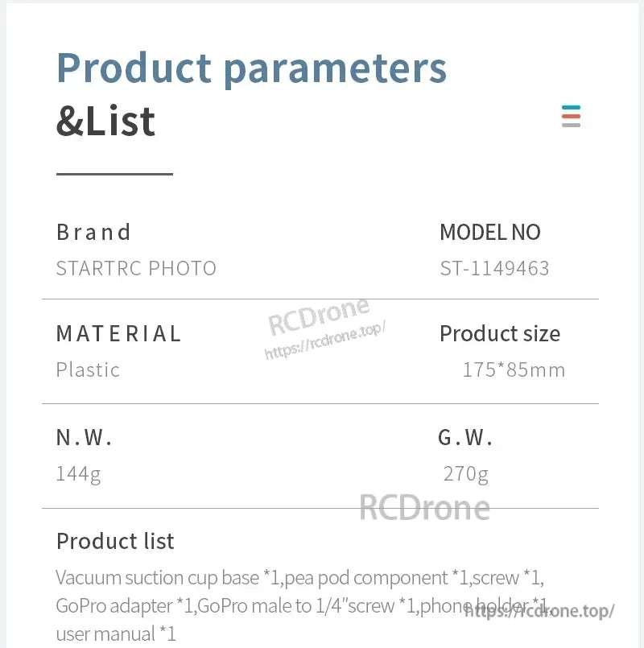Click the 175*85mm size value
Image resolution: width=644 pixels, height=648 pixels.
pyautogui.click(x=514, y=369)
